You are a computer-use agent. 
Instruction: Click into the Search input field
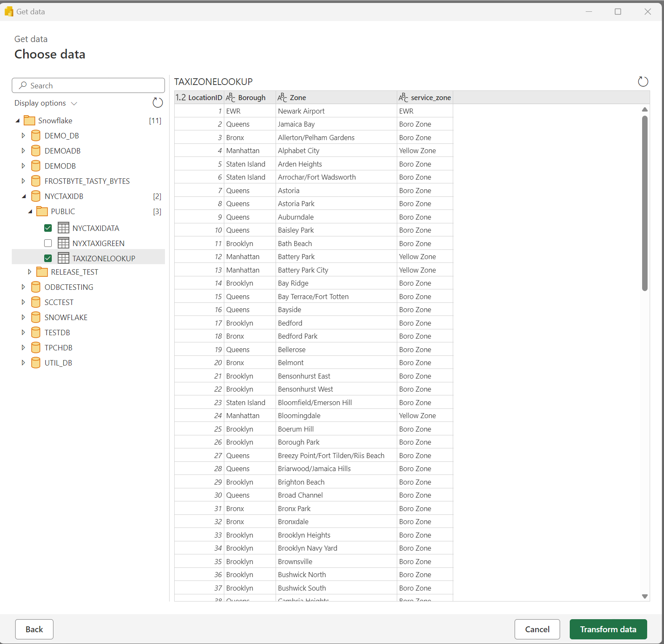pyautogui.click(x=88, y=85)
